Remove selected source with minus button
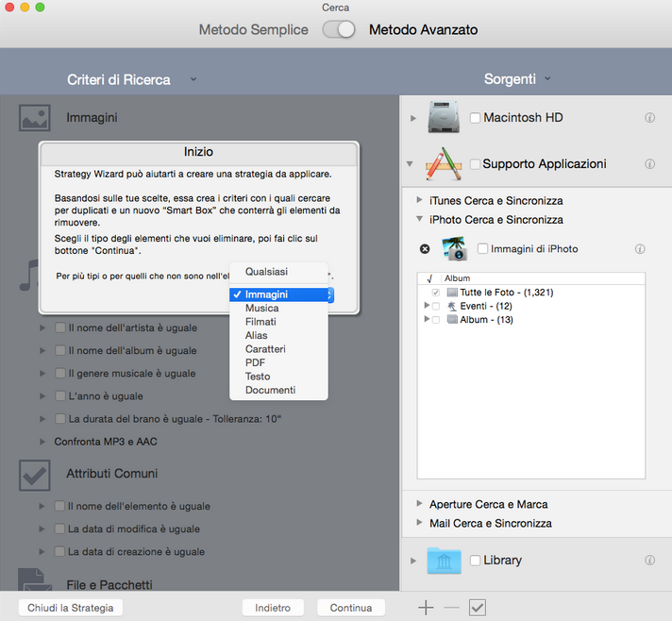The width and height of the screenshot is (672, 621). (x=451, y=607)
